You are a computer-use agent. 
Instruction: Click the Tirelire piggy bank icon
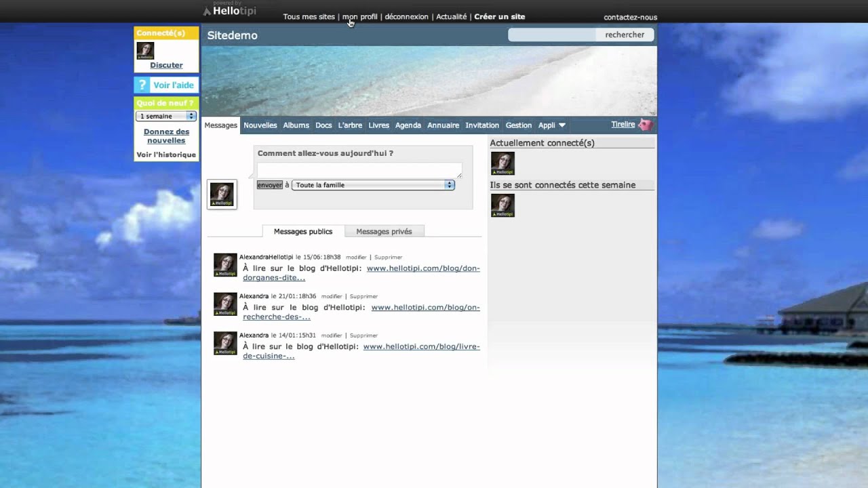(x=646, y=125)
